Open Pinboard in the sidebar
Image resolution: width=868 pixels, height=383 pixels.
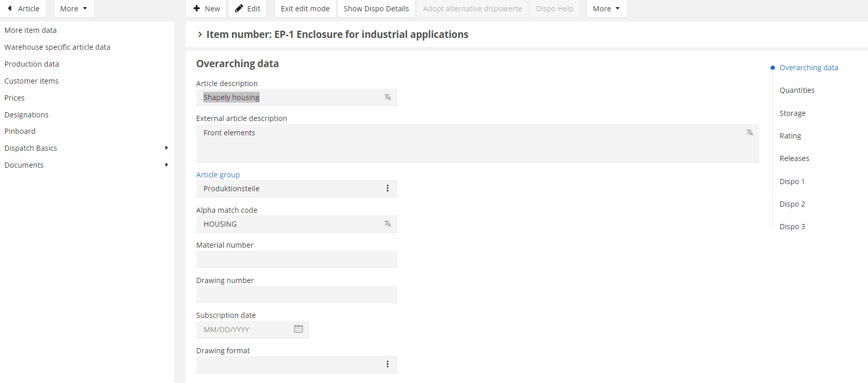click(20, 131)
